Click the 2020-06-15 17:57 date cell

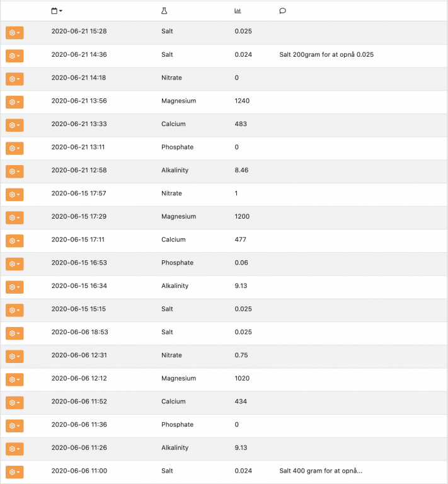point(79,193)
